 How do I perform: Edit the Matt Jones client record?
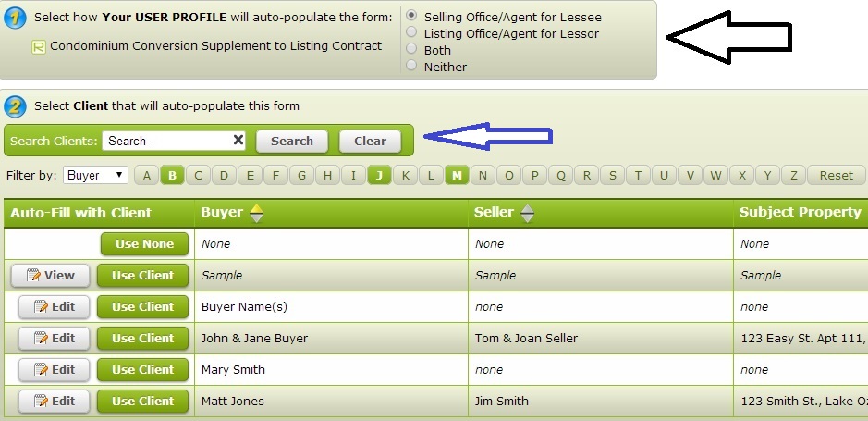tap(54, 402)
